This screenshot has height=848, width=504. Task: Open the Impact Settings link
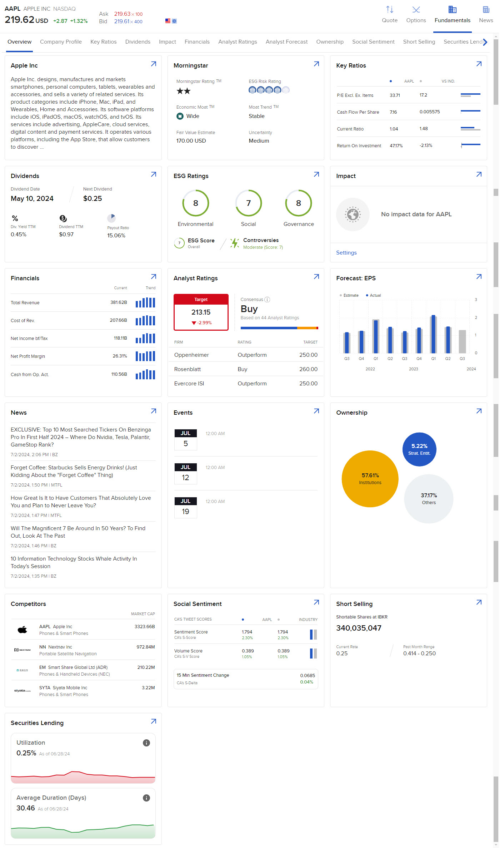tap(346, 253)
